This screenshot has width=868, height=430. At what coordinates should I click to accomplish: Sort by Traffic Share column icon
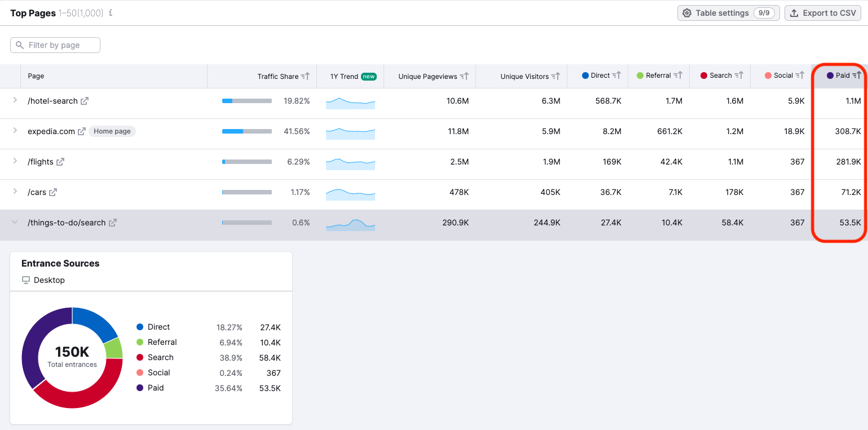(305, 77)
